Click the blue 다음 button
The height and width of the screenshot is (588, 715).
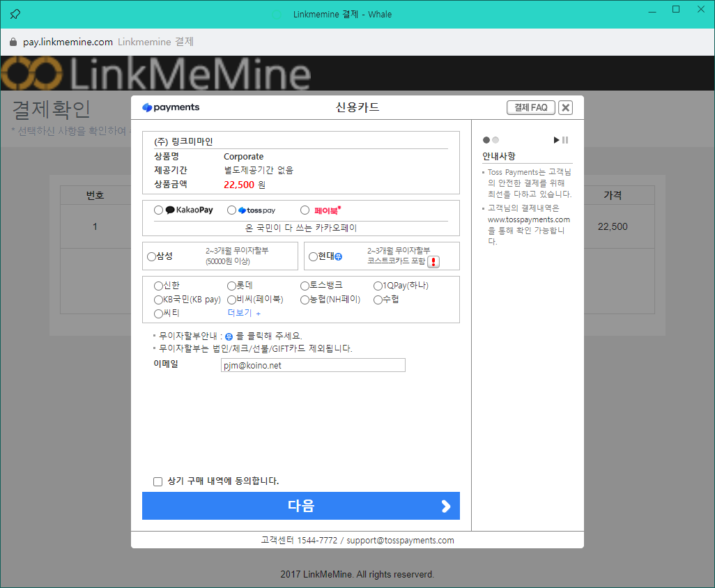tap(301, 506)
